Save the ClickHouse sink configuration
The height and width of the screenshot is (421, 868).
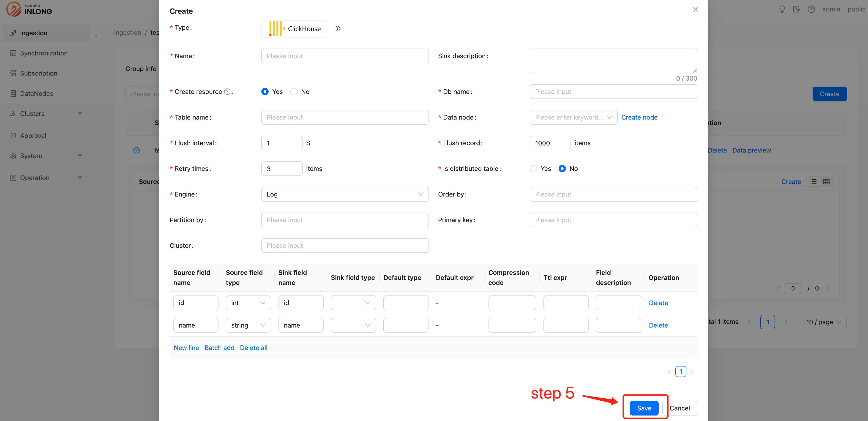(x=644, y=408)
